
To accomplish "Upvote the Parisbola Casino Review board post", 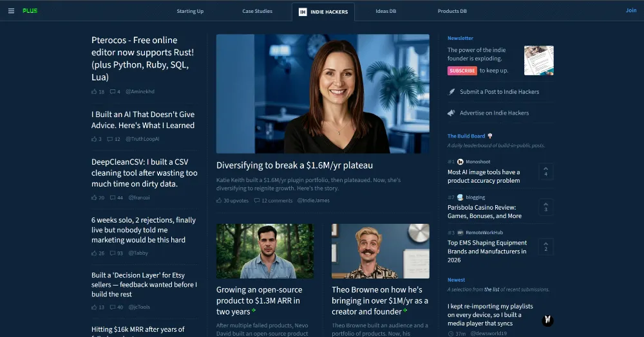I will pyautogui.click(x=546, y=206).
